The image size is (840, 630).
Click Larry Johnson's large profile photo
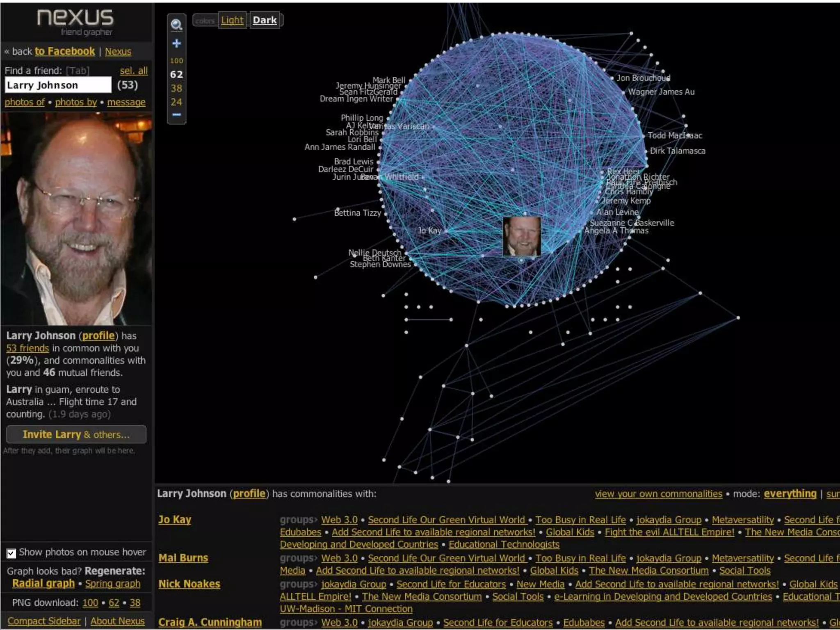coord(76,219)
